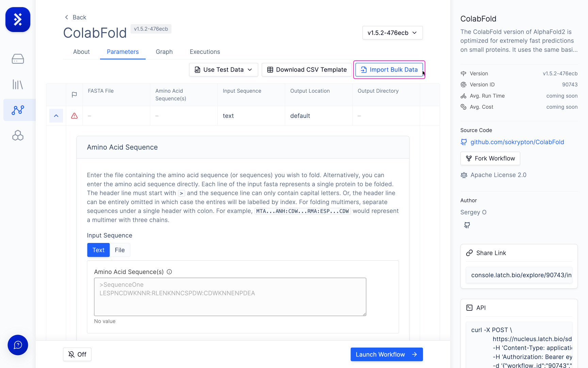Viewport: 588px width, 368px height.
Task: Click the Amino Acid Sequence(s) textarea
Action: tap(230, 297)
